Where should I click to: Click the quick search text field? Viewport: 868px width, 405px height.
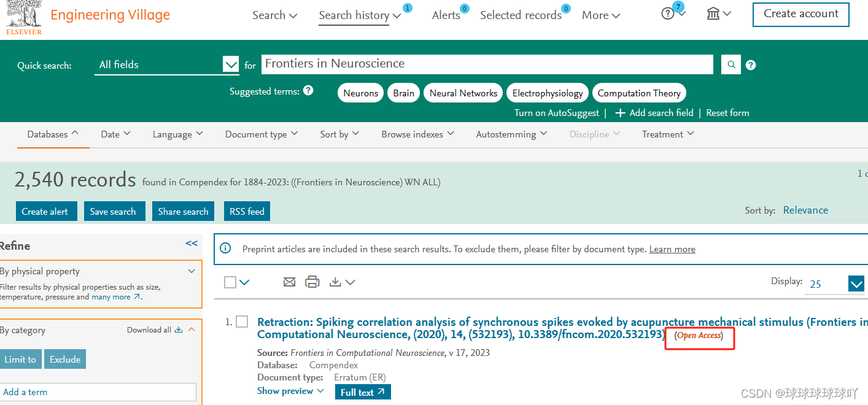click(x=487, y=64)
